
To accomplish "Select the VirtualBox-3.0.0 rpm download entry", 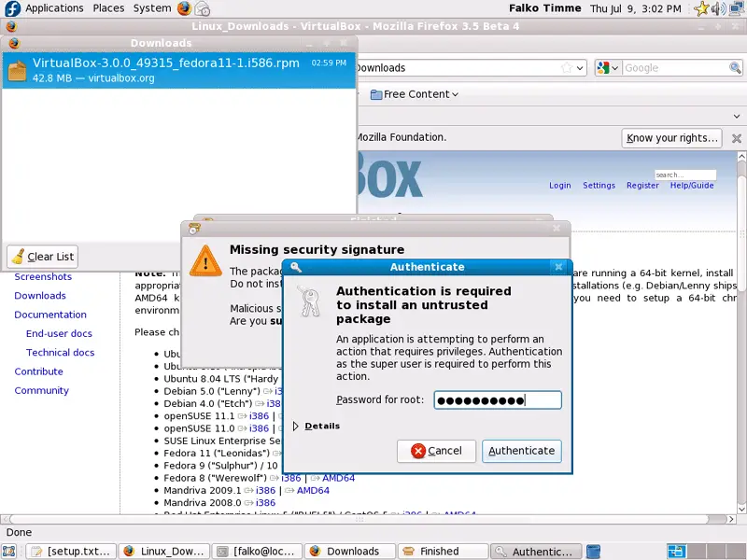I will tap(179, 71).
